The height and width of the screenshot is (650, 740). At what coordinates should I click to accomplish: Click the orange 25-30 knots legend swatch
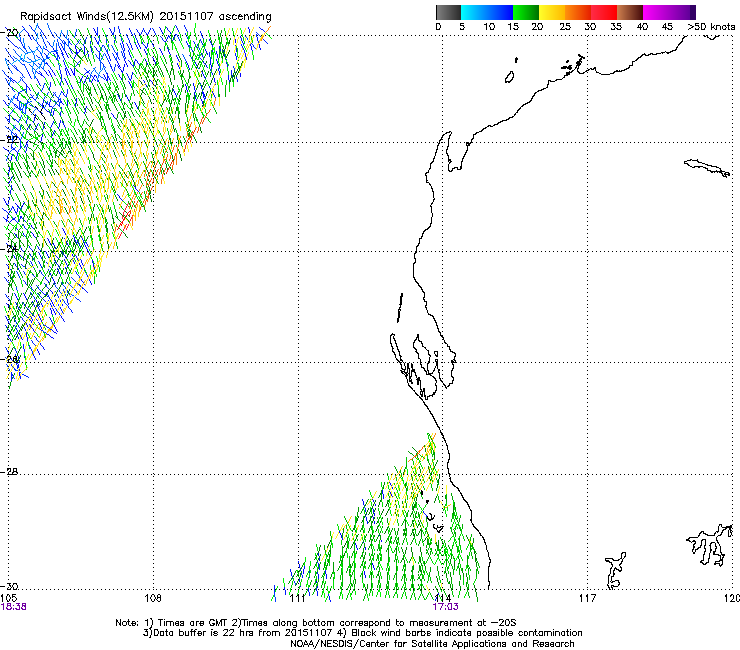[578, 12]
